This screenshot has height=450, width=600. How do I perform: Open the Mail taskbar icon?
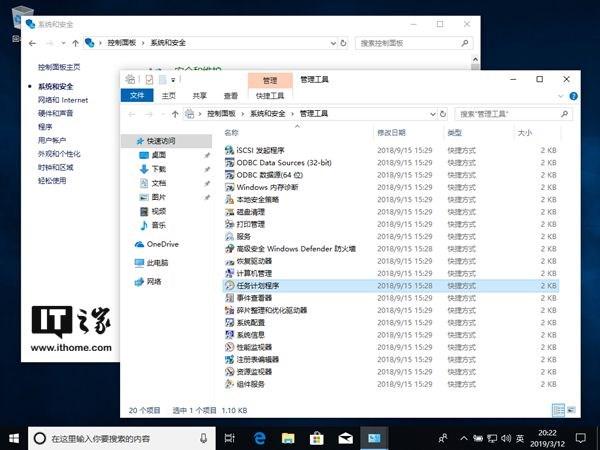[345, 438]
